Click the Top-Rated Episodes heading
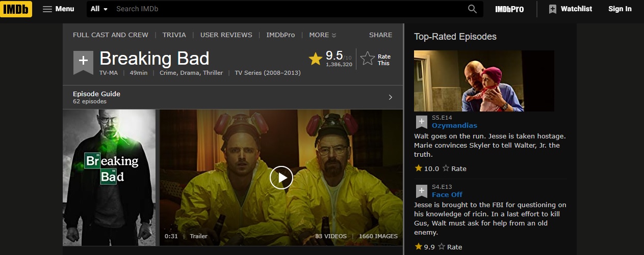 (x=455, y=37)
